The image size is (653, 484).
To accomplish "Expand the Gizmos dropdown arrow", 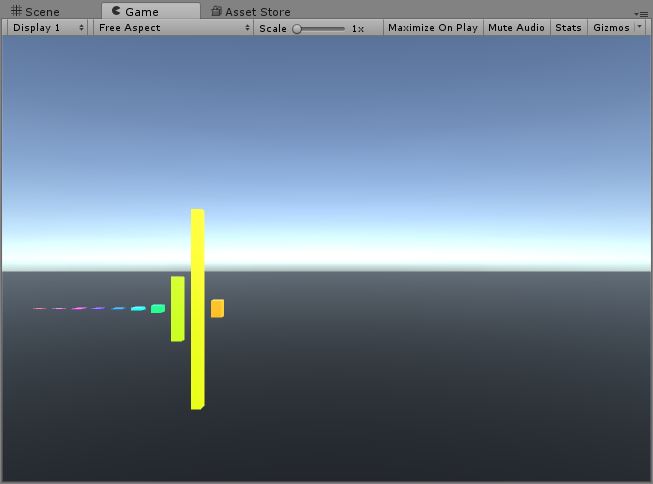I will pos(640,27).
